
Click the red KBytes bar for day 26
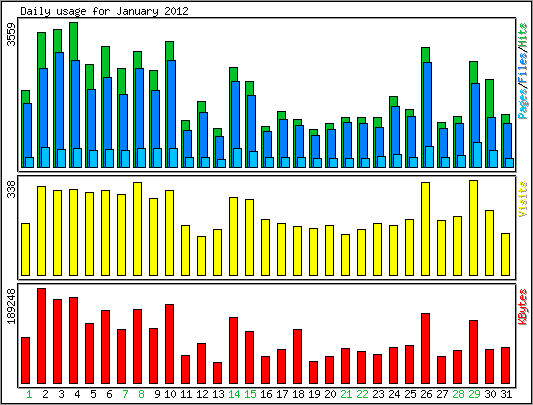point(425,348)
